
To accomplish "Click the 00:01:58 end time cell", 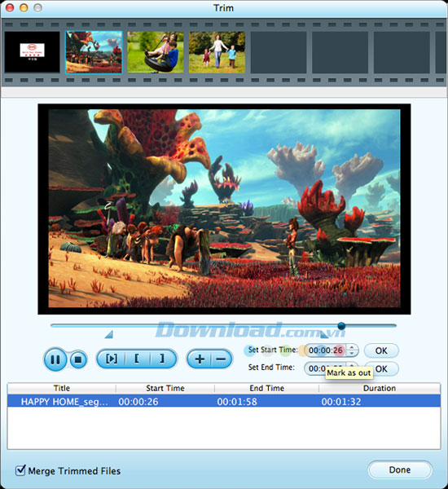I will [237, 401].
